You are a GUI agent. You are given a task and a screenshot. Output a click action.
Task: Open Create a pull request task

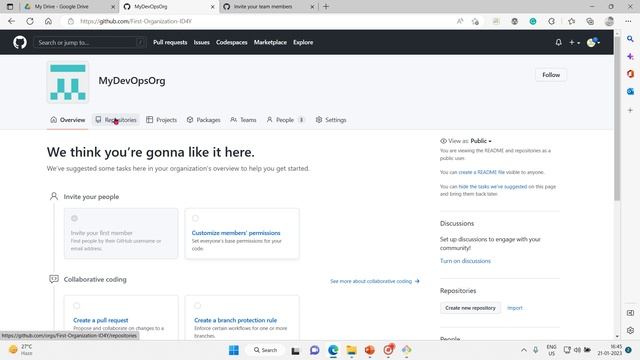pos(101,320)
